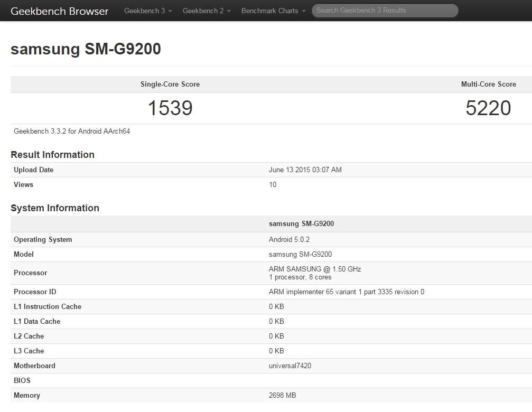Select the 1 processor, 8 cores text

tap(300, 277)
